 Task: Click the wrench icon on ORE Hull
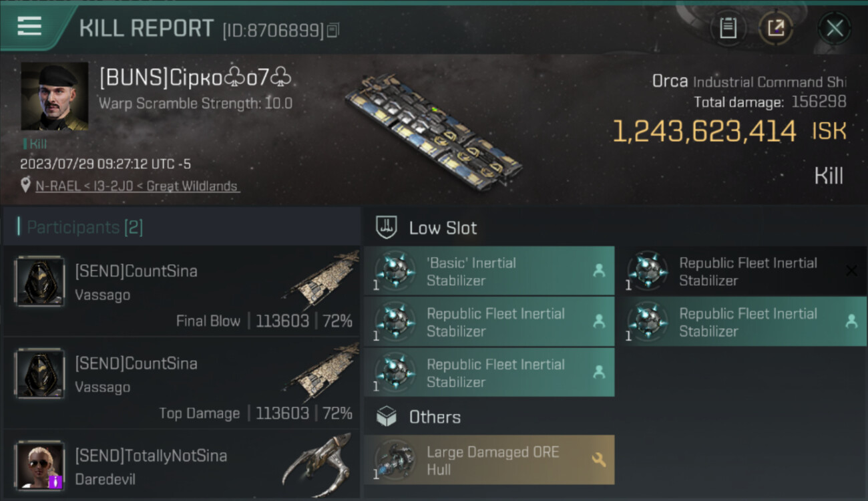click(599, 460)
